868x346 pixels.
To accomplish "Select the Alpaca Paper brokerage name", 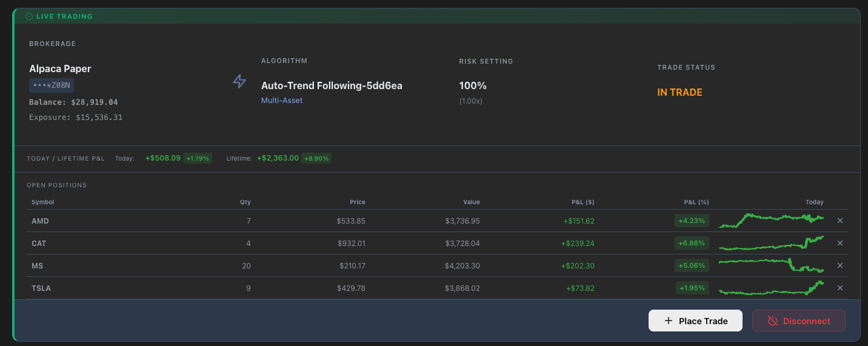I will 60,68.
